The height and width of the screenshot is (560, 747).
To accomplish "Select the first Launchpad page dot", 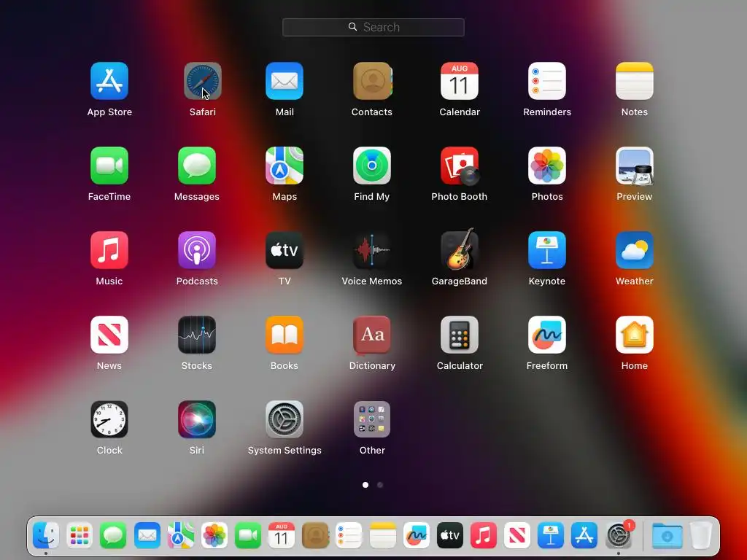I will (365, 485).
